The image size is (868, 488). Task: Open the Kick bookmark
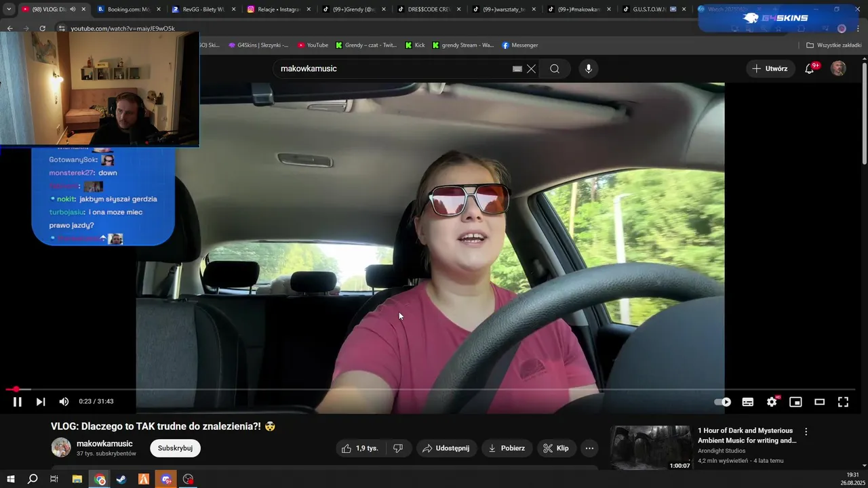pos(415,45)
